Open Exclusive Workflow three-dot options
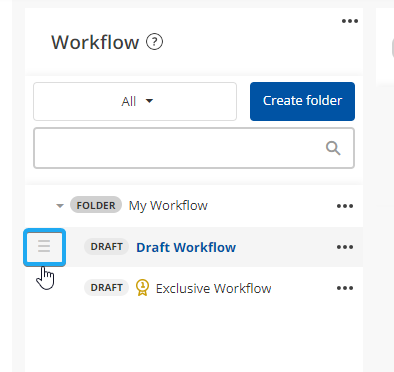 (345, 288)
